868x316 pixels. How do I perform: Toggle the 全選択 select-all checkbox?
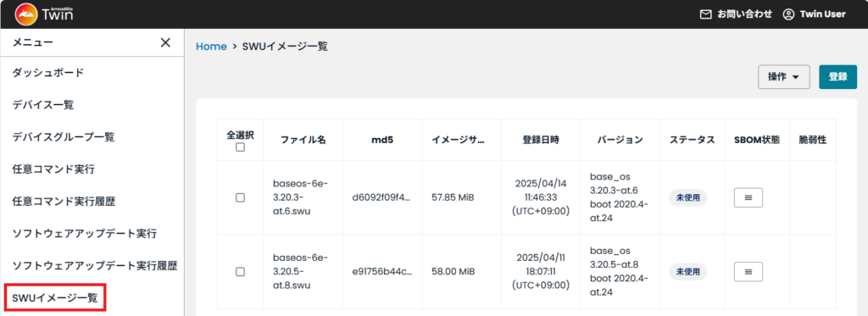click(240, 147)
